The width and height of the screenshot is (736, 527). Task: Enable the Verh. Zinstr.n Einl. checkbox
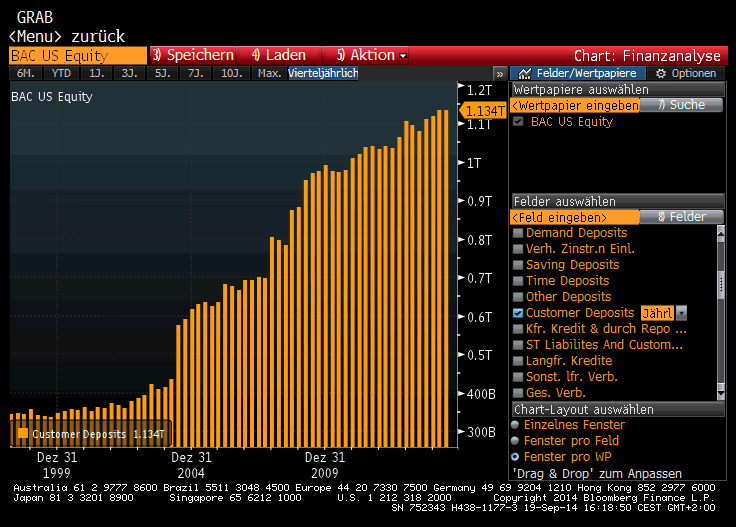coord(518,249)
